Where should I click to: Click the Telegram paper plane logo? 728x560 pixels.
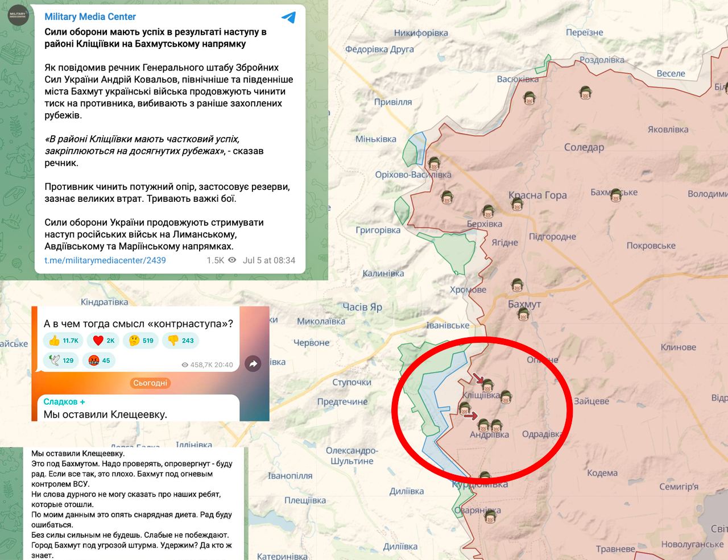tap(289, 18)
